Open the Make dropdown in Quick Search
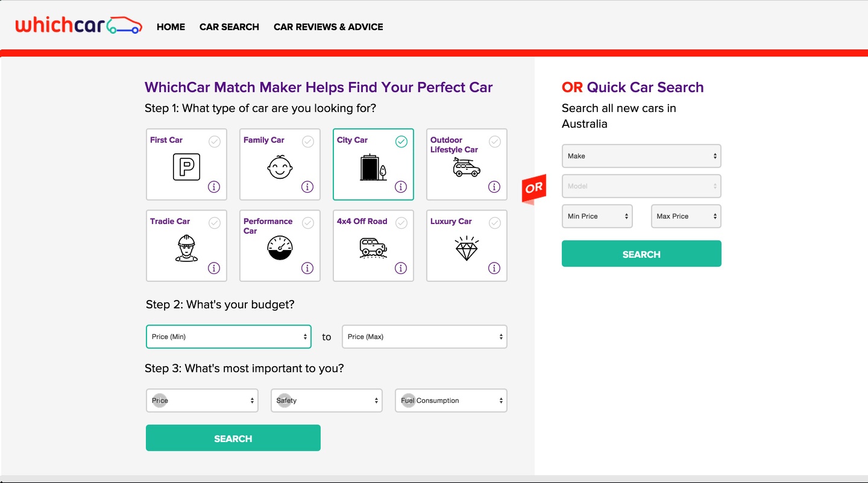The width and height of the screenshot is (868, 483). [641, 156]
